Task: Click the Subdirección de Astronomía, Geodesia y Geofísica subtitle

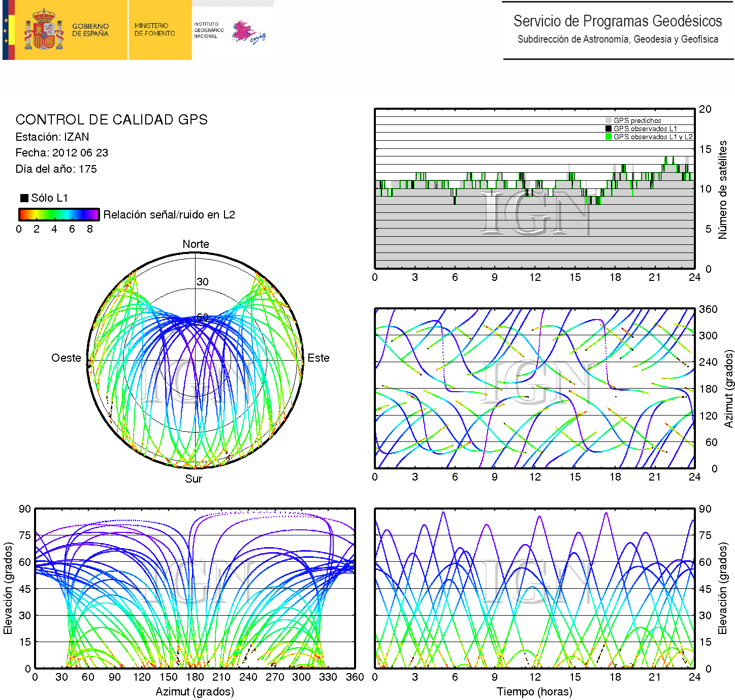Action: 617,40
